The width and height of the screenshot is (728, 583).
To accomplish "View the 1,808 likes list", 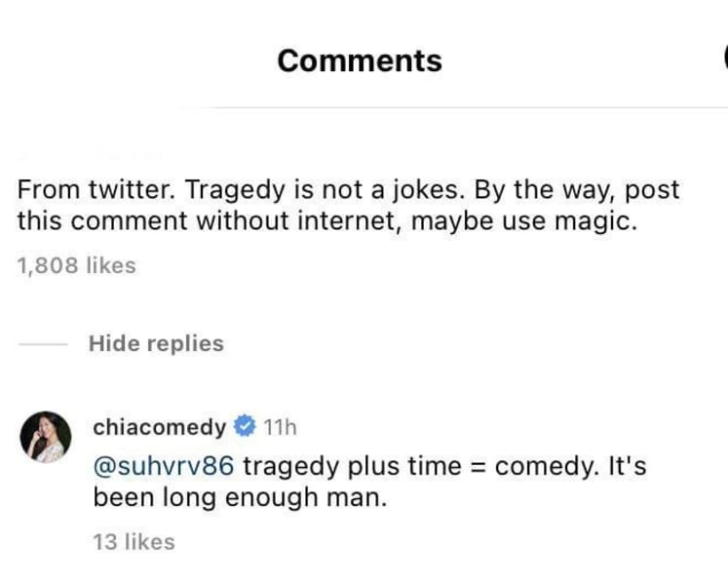I will 77,266.
